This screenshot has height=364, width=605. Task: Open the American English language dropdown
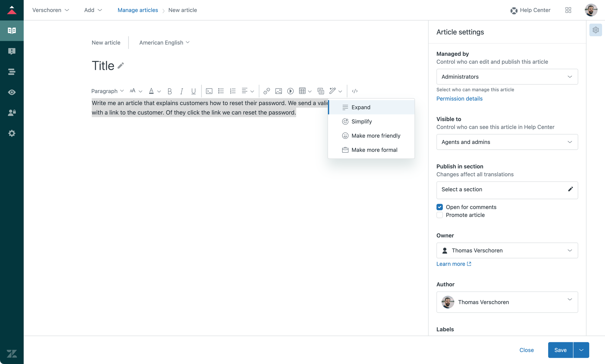(x=164, y=43)
